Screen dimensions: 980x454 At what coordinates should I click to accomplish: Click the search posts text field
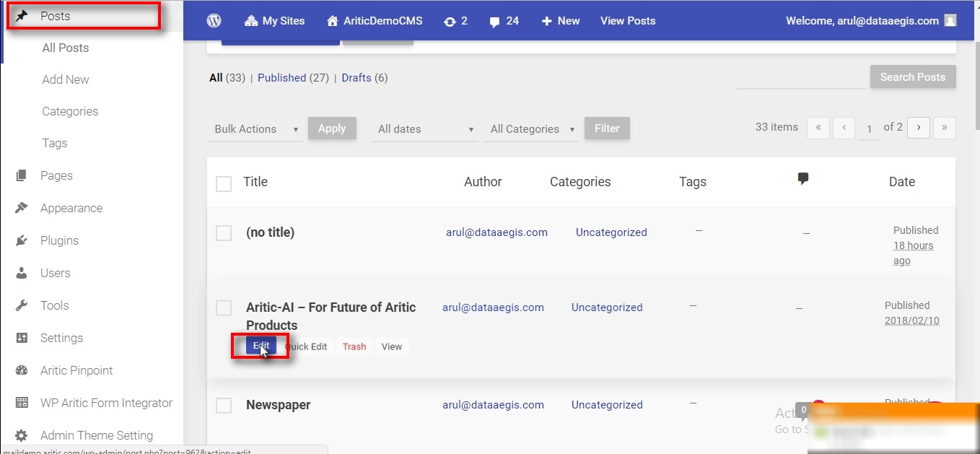coord(801,77)
